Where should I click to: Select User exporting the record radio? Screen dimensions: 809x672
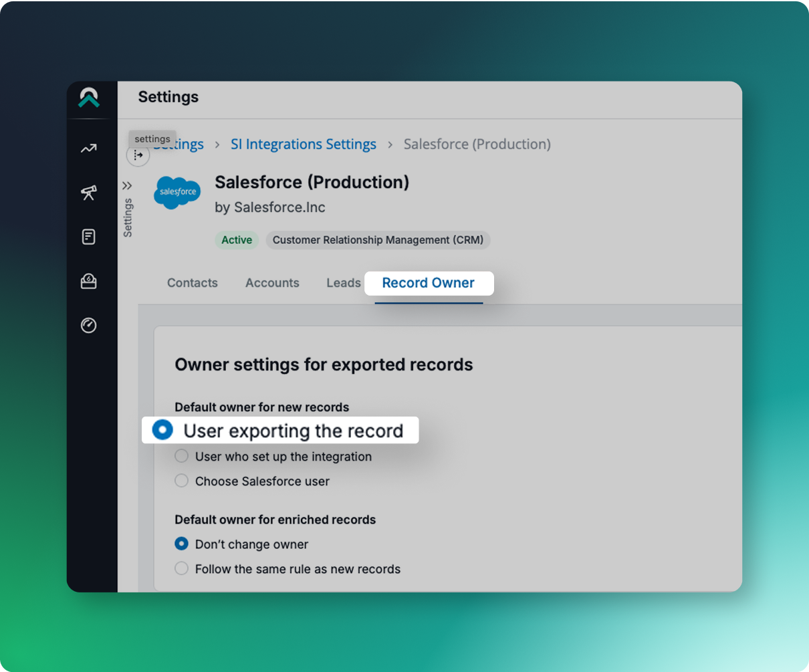(x=162, y=430)
